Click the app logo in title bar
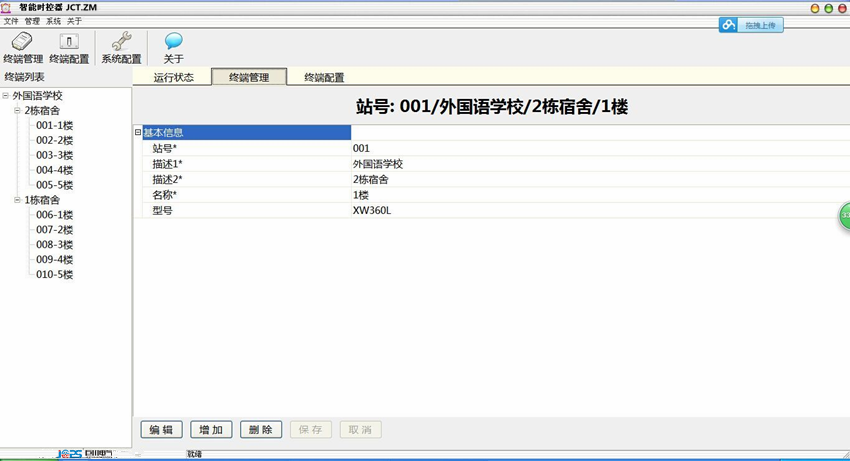 point(6,7)
